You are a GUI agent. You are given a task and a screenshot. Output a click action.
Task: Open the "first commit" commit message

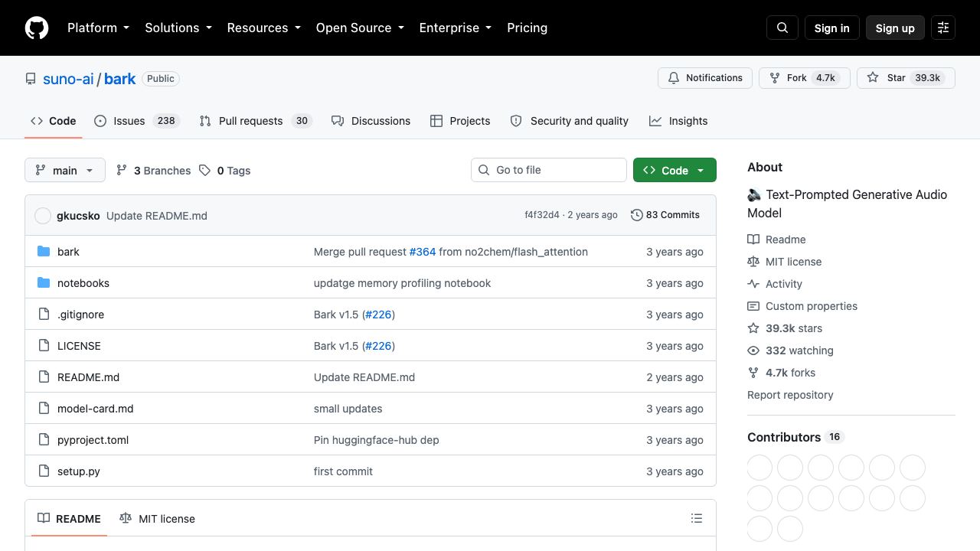[x=343, y=471]
